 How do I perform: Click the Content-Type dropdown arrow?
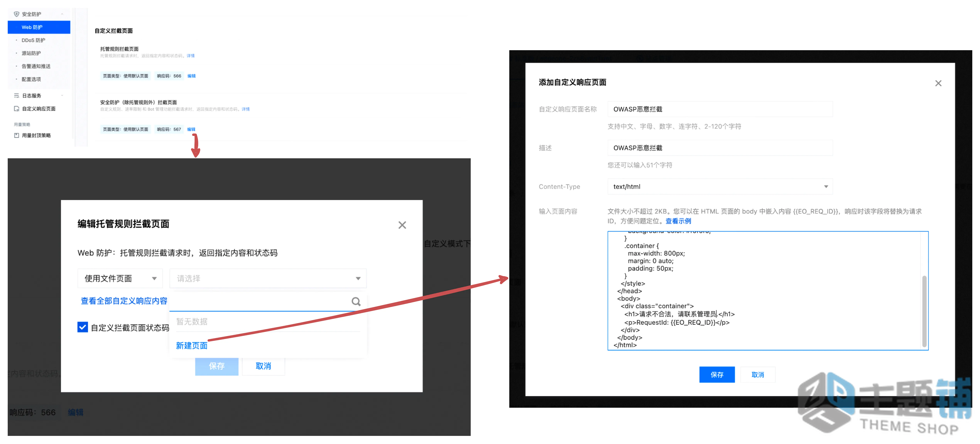[x=826, y=187]
